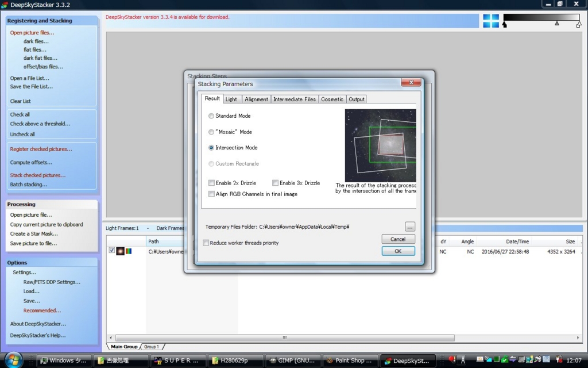Click offset/bias files link
Viewport: 588px width, 368px height.
tap(43, 67)
